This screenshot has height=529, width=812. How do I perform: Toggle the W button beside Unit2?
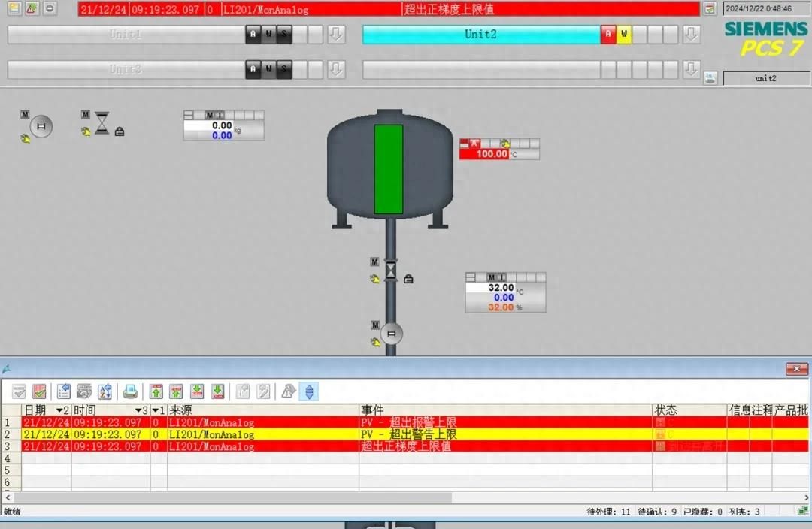623,34
